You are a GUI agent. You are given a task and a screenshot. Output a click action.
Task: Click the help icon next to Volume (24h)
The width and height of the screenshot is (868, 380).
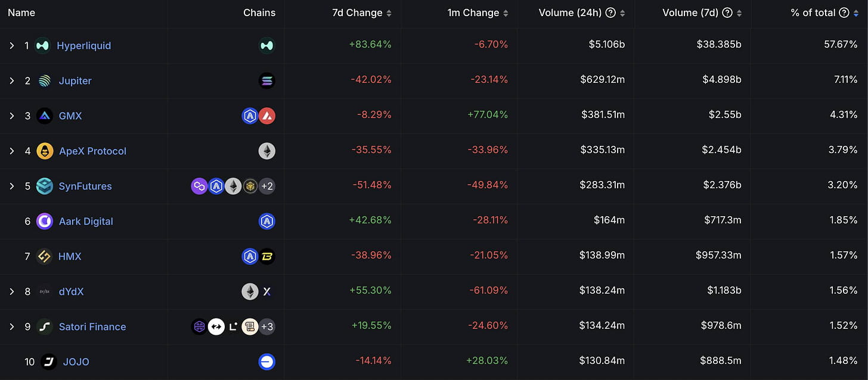coord(610,13)
